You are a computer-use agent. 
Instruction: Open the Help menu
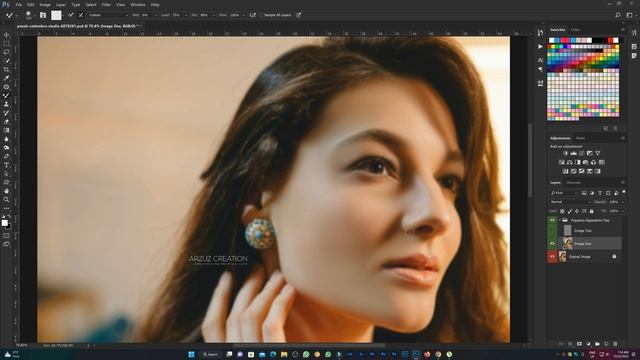click(155, 4)
